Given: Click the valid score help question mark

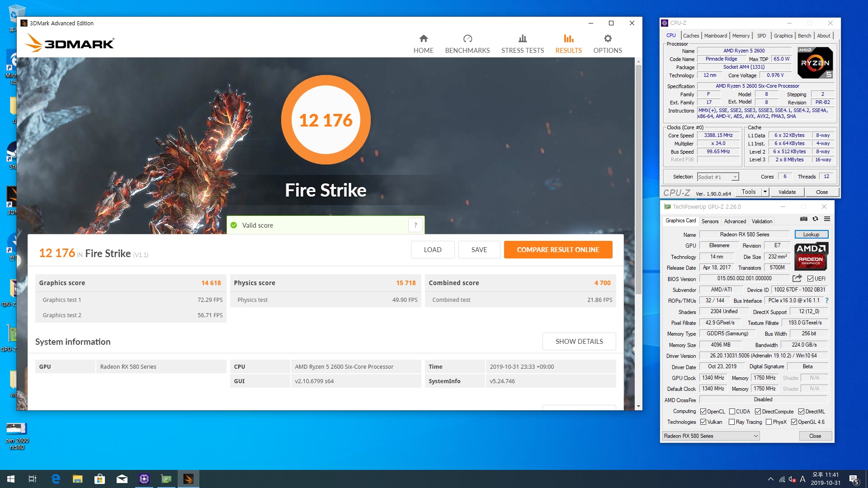Looking at the screenshot, I should click(x=415, y=225).
